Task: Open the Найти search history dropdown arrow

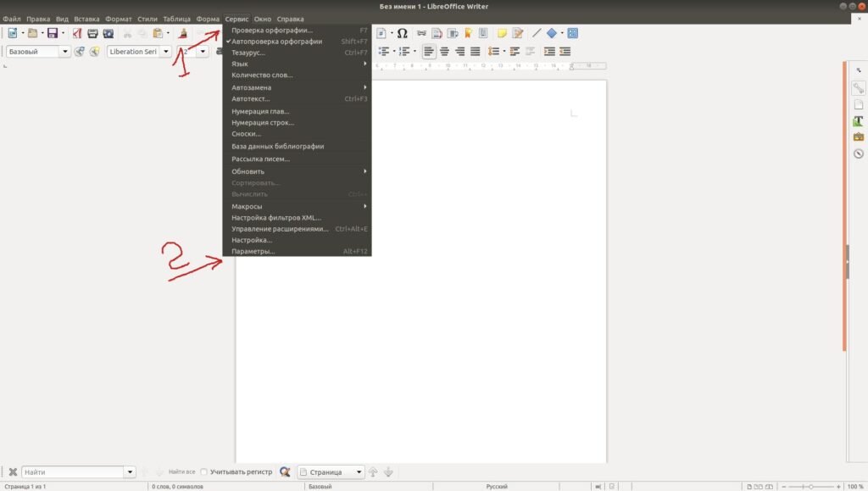Action: tap(130, 471)
